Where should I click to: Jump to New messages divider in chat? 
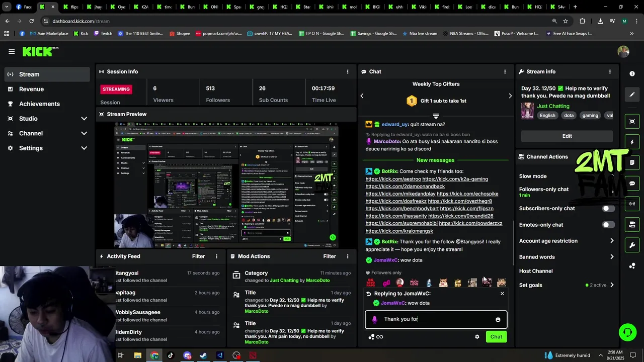tap(435, 160)
